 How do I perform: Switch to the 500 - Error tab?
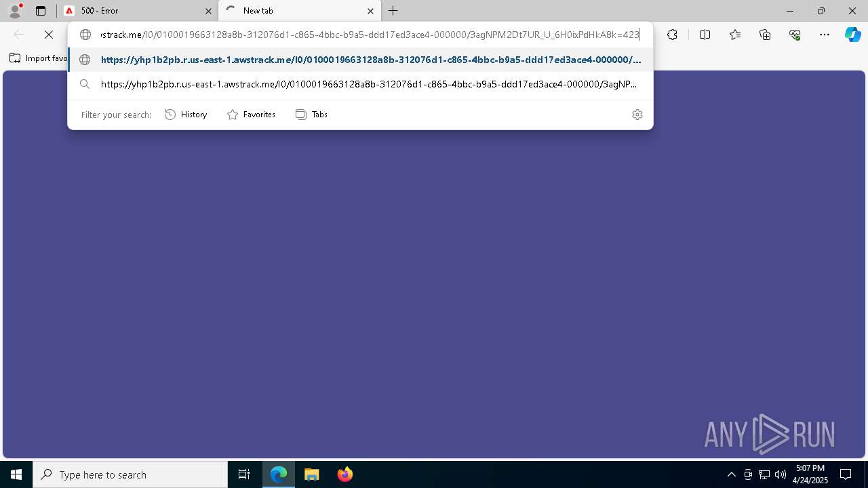tap(138, 11)
